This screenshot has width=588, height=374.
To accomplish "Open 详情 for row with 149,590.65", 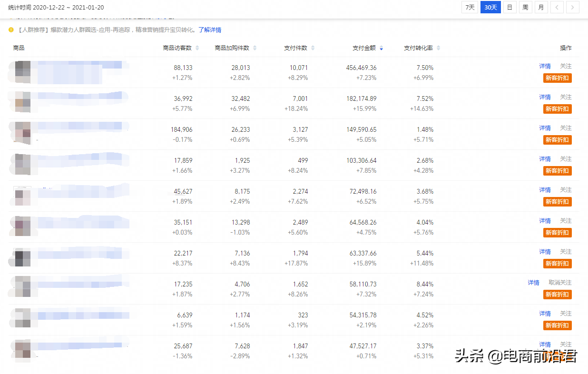I will pos(545,128).
